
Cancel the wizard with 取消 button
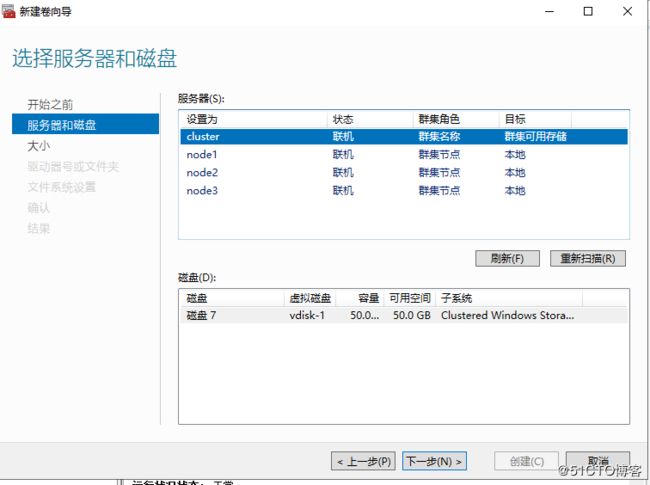coord(598,461)
